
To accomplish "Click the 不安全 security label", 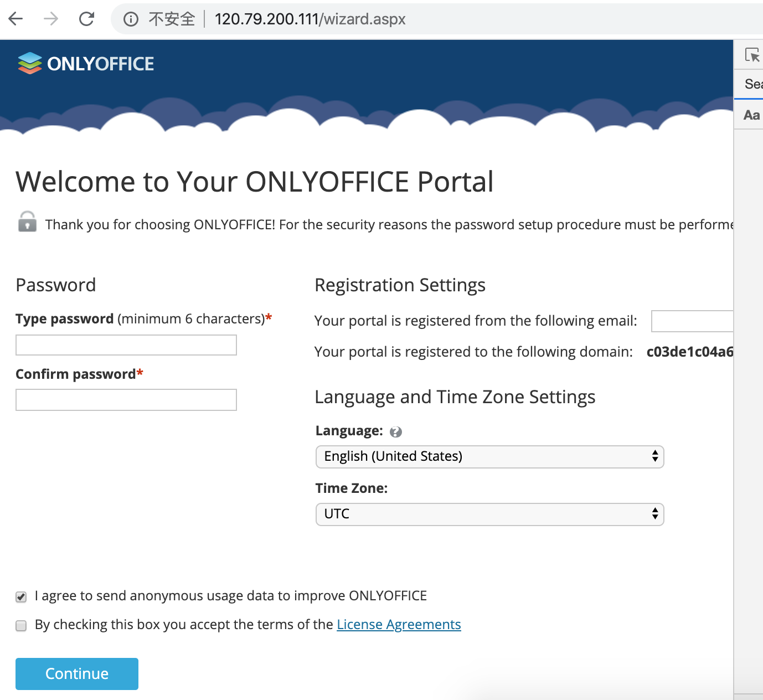I will 172,19.
